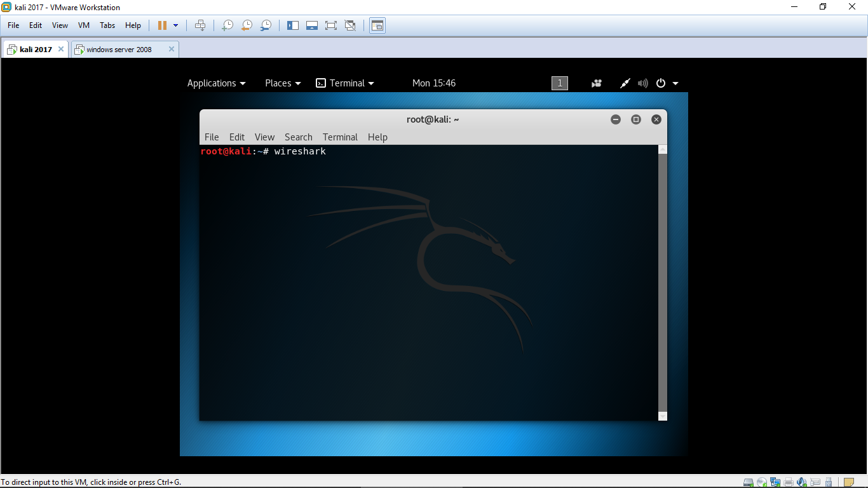Click the Kali volume speaker control
868x488 pixels.
point(643,83)
